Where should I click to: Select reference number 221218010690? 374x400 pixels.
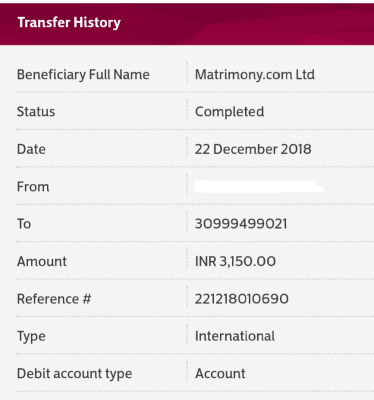pyautogui.click(x=242, y=299)
